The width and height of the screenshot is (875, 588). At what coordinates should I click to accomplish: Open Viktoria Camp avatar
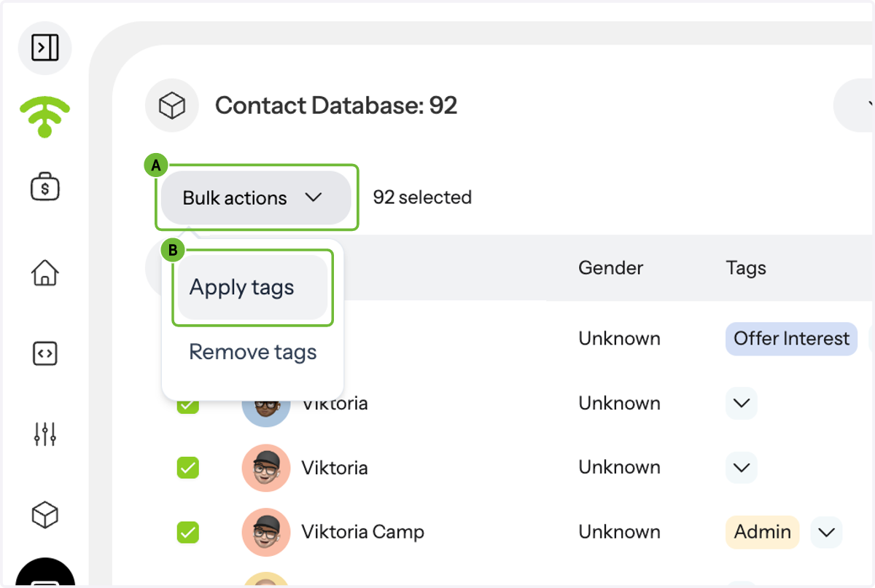[266, 532]
